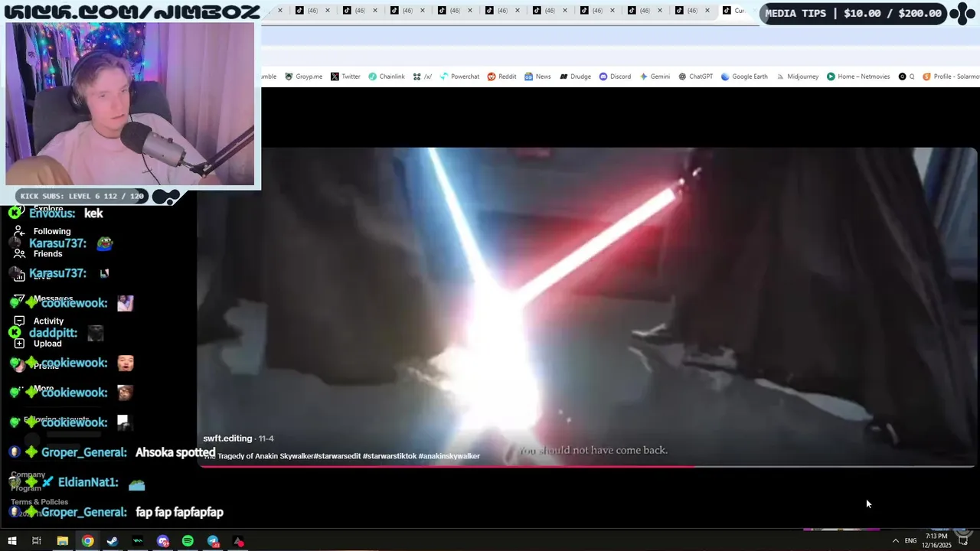
Task: Open Discord from the taskbar
Action: tap(163, 541)
